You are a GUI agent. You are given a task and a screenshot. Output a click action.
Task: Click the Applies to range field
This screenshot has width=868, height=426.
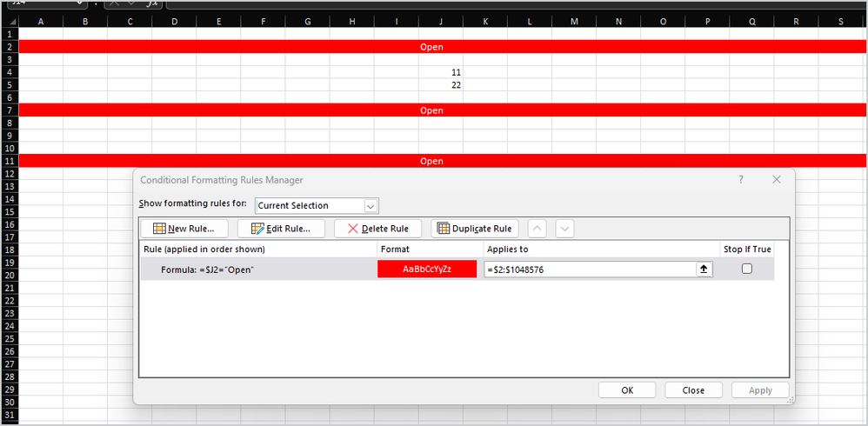[590, 270]
